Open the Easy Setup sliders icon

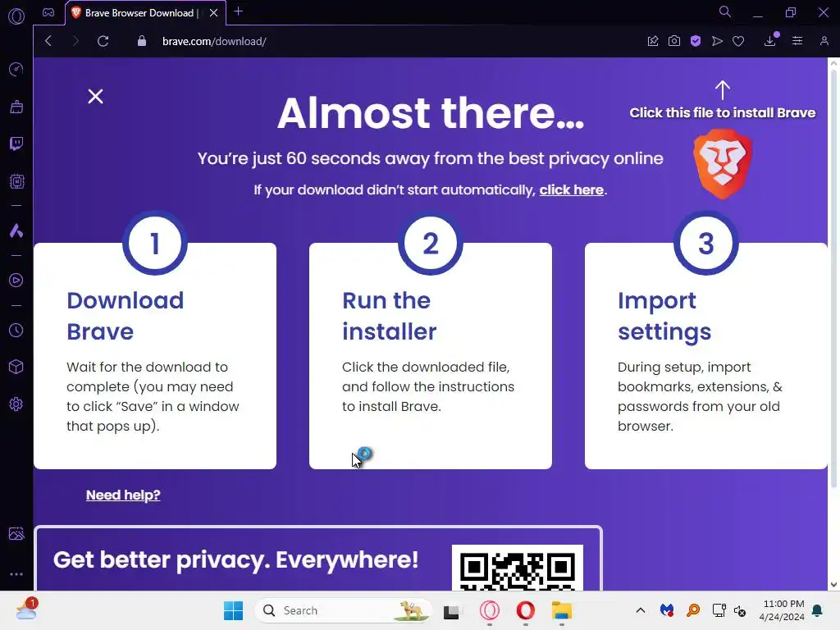click(797, 41)
